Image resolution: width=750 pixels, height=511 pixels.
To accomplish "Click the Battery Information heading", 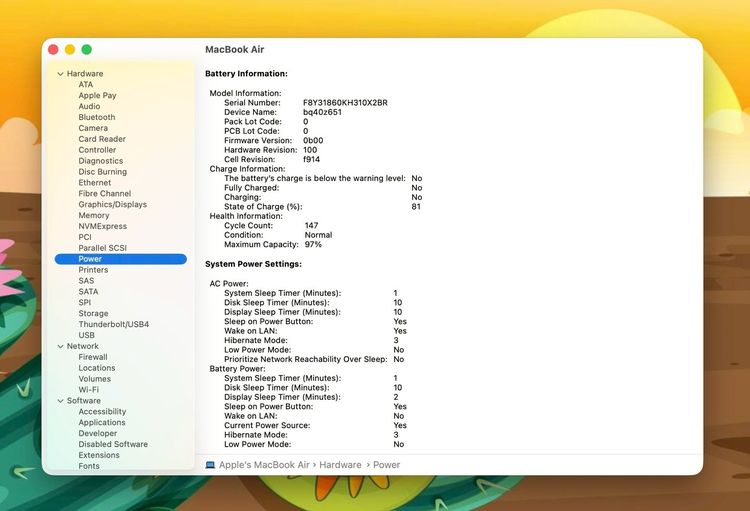I will tap(246, 74).
